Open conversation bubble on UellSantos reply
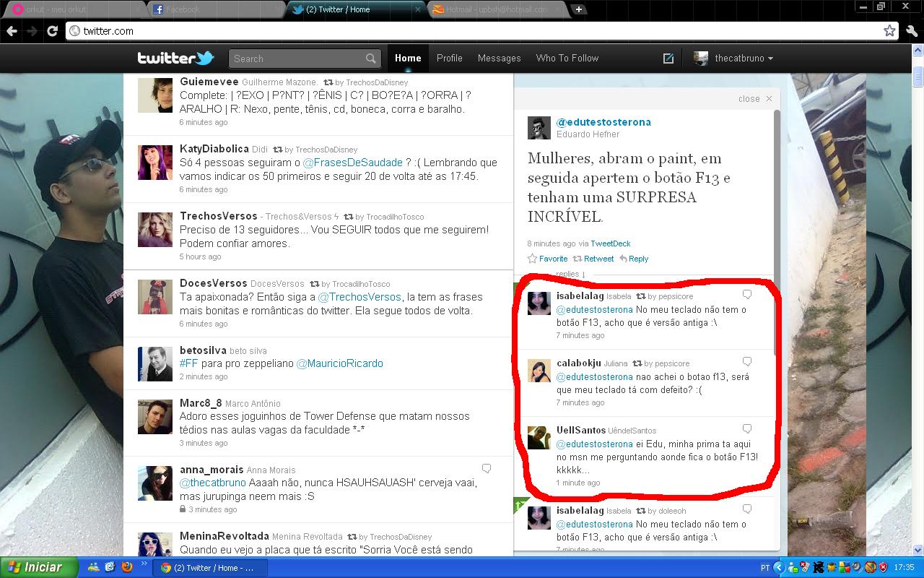 point(747,428)
